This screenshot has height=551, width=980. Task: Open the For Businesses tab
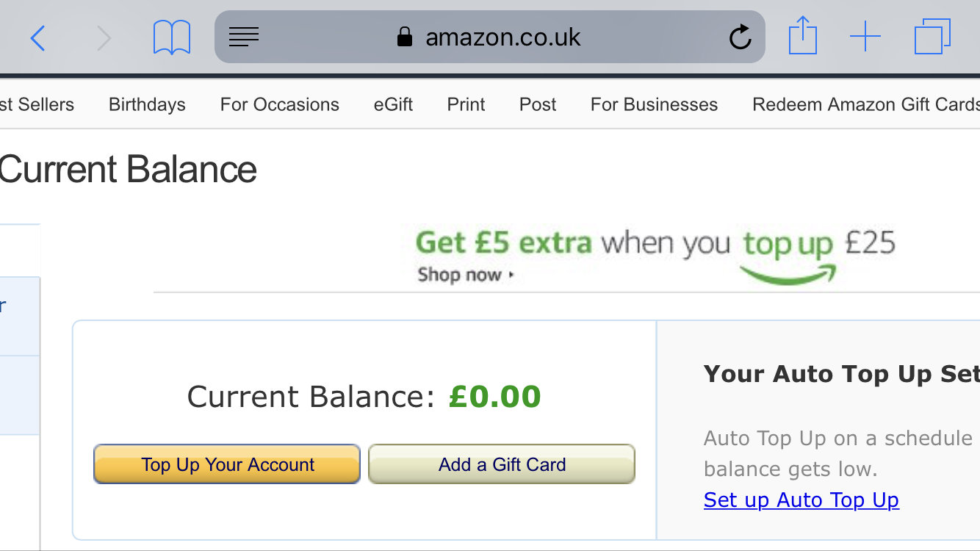654,104
